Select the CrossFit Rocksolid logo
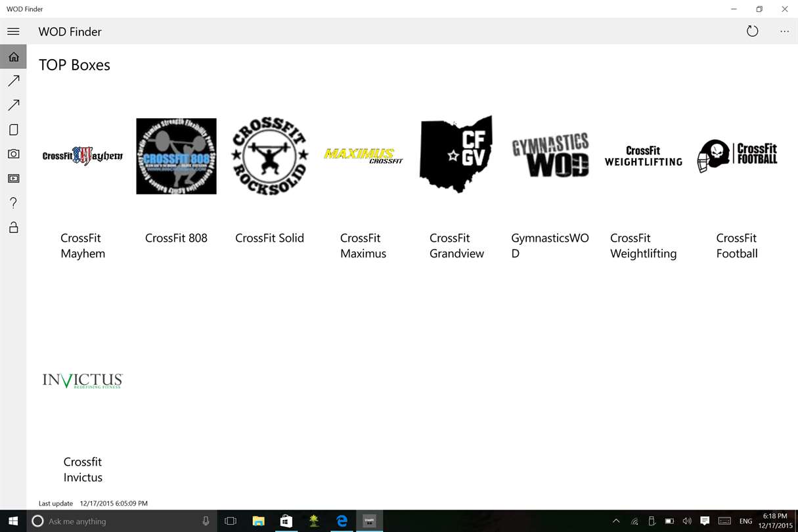Viewport: 798px width, 532px height. (x=269, y=156)
